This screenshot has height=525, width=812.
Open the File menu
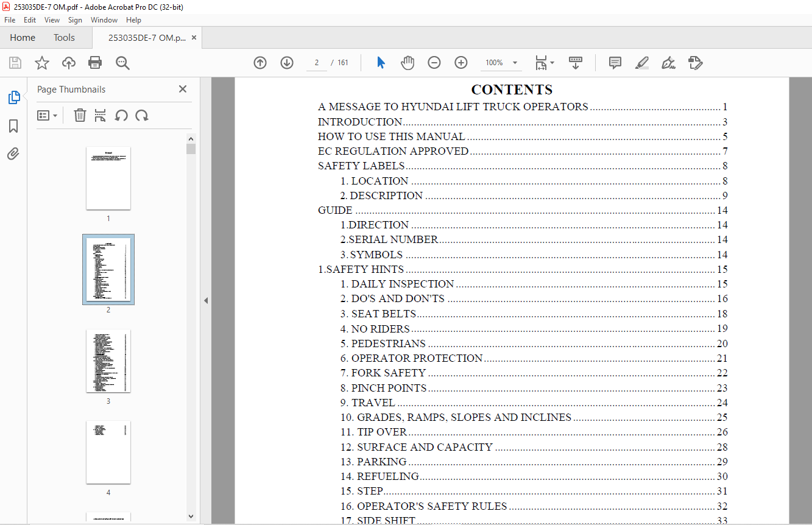coord(10,20)
